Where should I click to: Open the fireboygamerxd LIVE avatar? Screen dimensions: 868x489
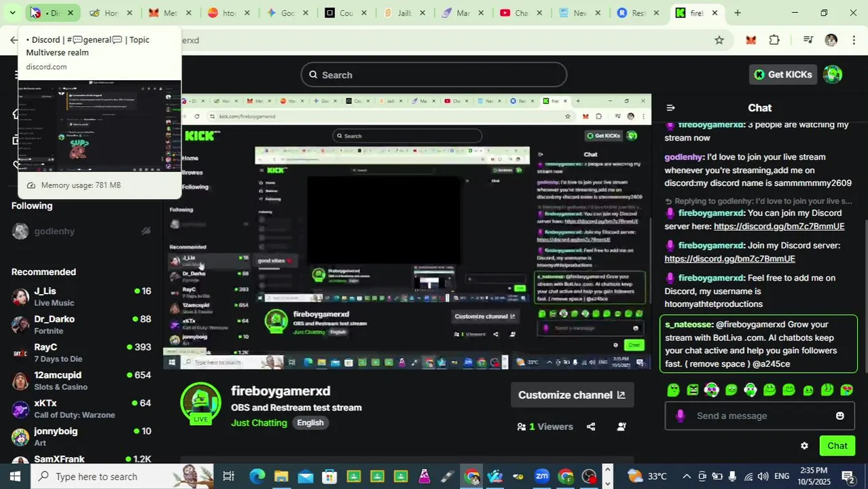click(200, 403)
